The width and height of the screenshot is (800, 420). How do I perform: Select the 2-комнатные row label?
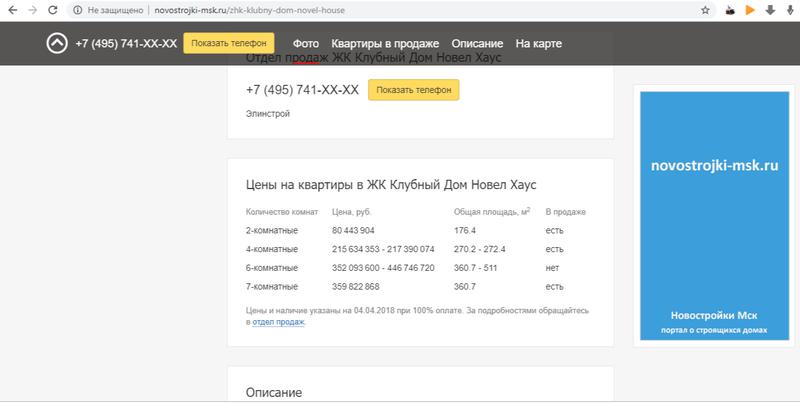[x=271, y=231]
